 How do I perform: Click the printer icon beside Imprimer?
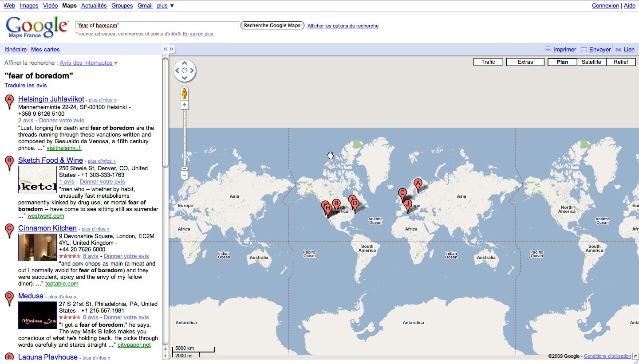click(548, 50)
